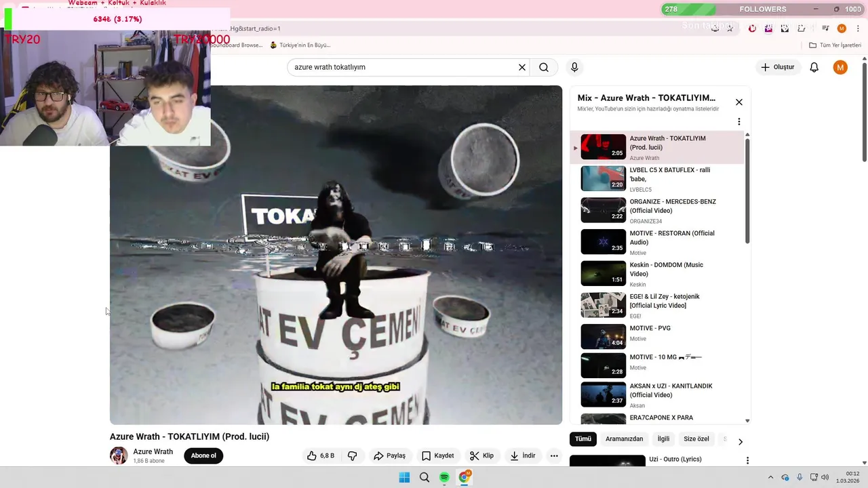Bookmark this page with star icon
The height and width of the screenshot is (488, 868).
[x=730, y=28]
